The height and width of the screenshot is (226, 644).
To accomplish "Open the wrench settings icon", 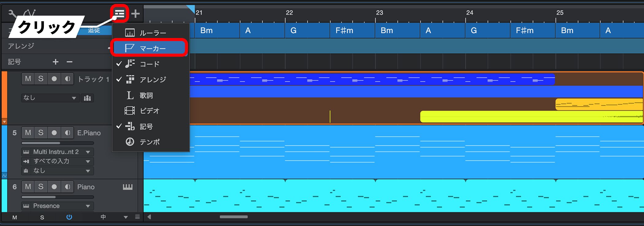I will pyautogui.click(x=12, y=14).
